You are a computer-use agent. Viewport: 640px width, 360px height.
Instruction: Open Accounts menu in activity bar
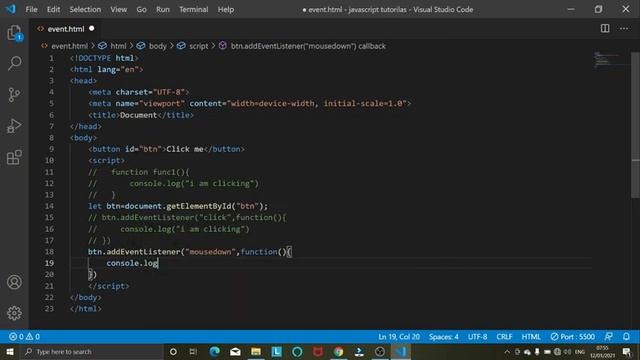point(14,282)
